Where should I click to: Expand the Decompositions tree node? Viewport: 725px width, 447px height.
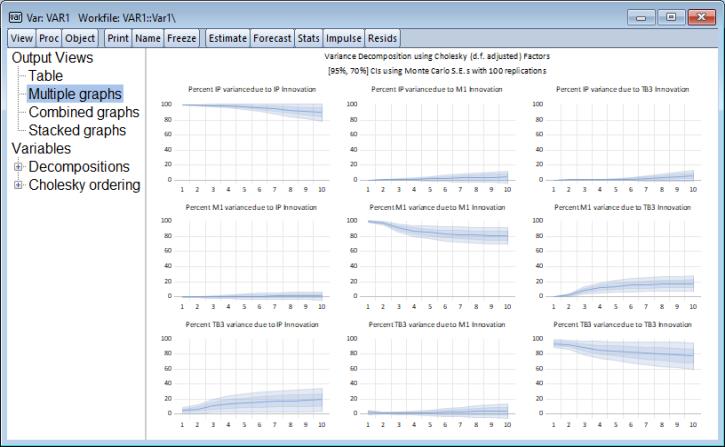point(19,167)
